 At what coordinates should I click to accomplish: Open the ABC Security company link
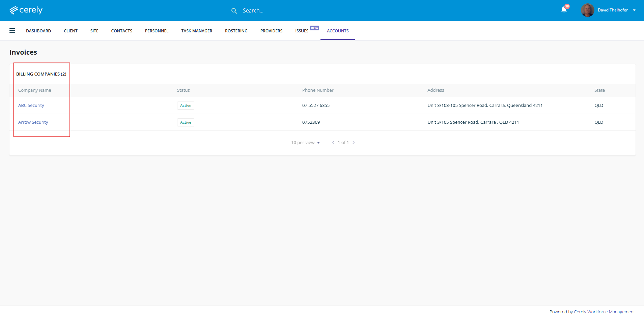[31, 106]
